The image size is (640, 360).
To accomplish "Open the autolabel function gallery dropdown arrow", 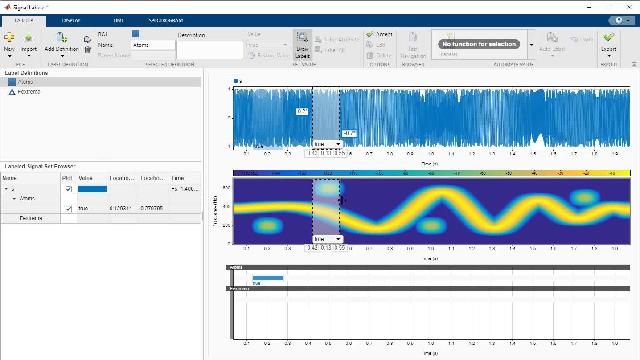I will coord(531,44).
